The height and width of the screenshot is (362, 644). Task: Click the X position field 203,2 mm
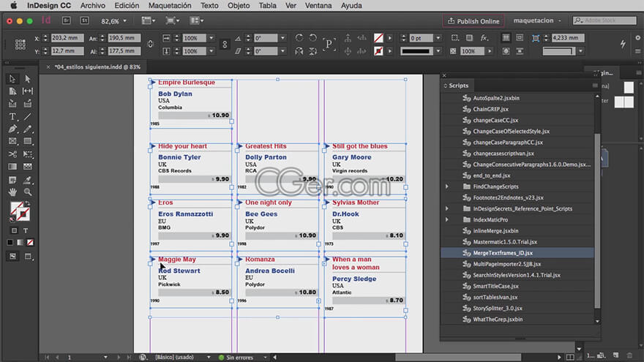pyautogui.click(x=67, y=38)
